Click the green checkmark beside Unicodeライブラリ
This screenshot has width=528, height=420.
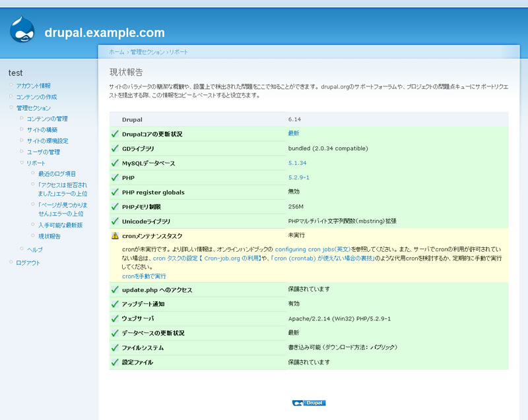click(x=115, y=221)
